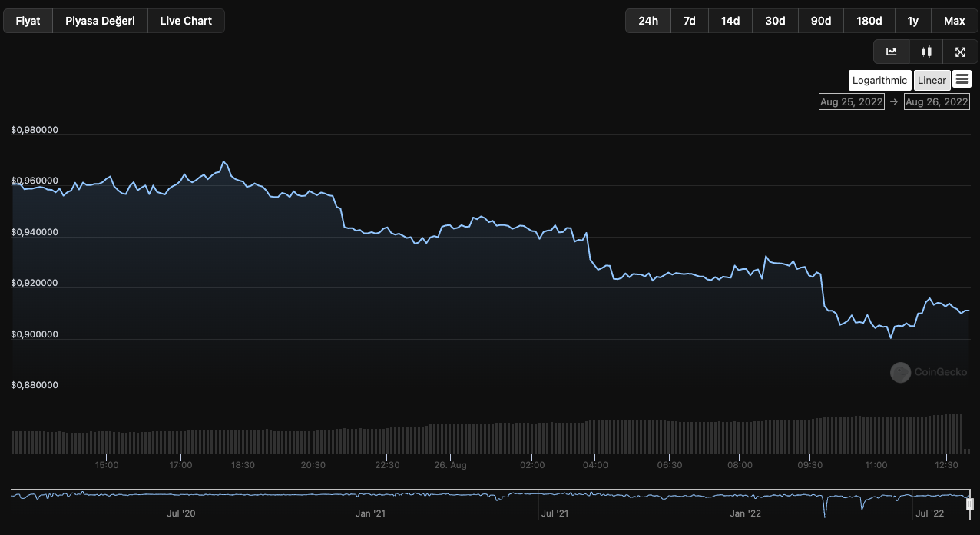Switch to line chart view icon

point(892,52)
